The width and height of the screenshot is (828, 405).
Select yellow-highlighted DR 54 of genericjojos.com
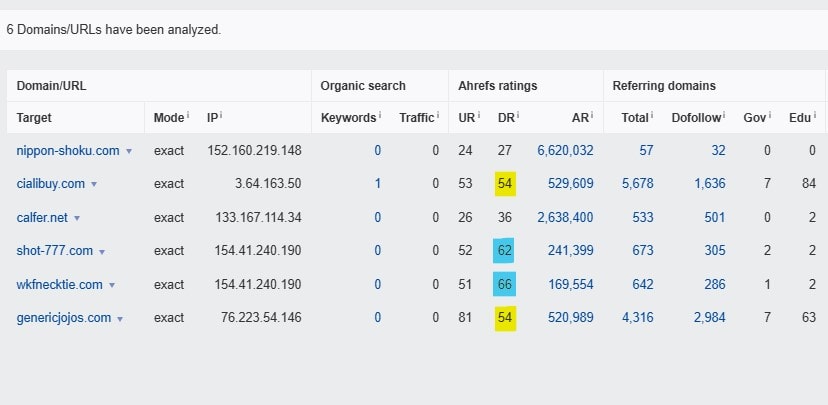(x=505, y=318)
